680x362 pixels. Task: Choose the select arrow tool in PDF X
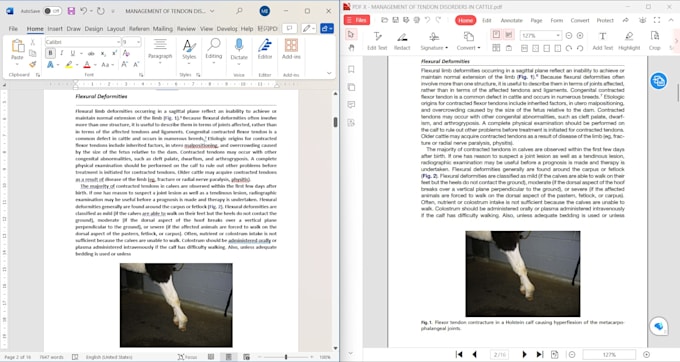(351, 35)
